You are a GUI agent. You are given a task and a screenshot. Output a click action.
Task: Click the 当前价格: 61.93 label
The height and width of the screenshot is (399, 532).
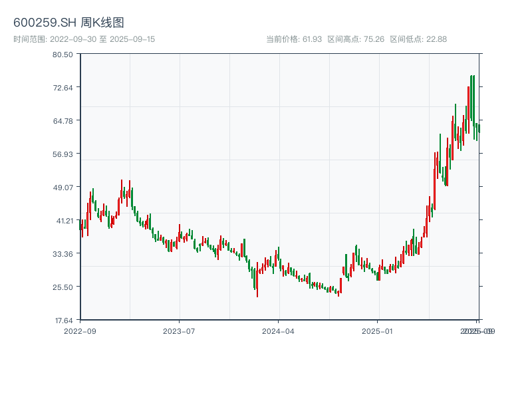[x=294, y=39]
